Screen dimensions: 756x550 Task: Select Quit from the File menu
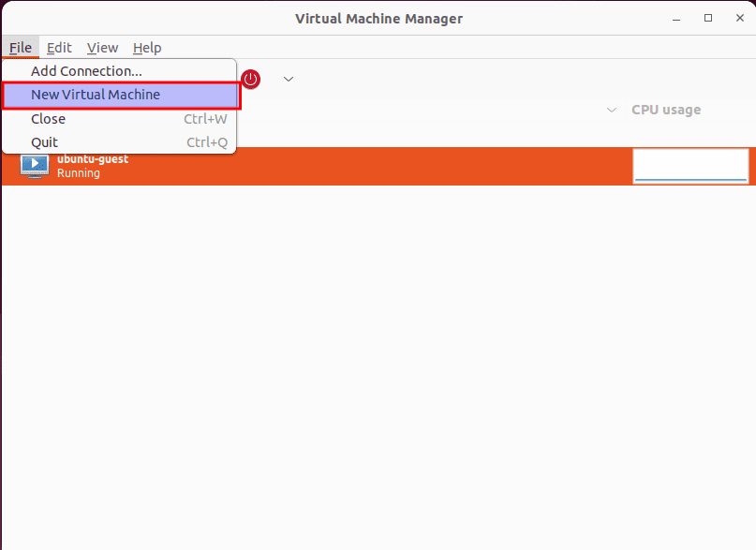[44, 142]
